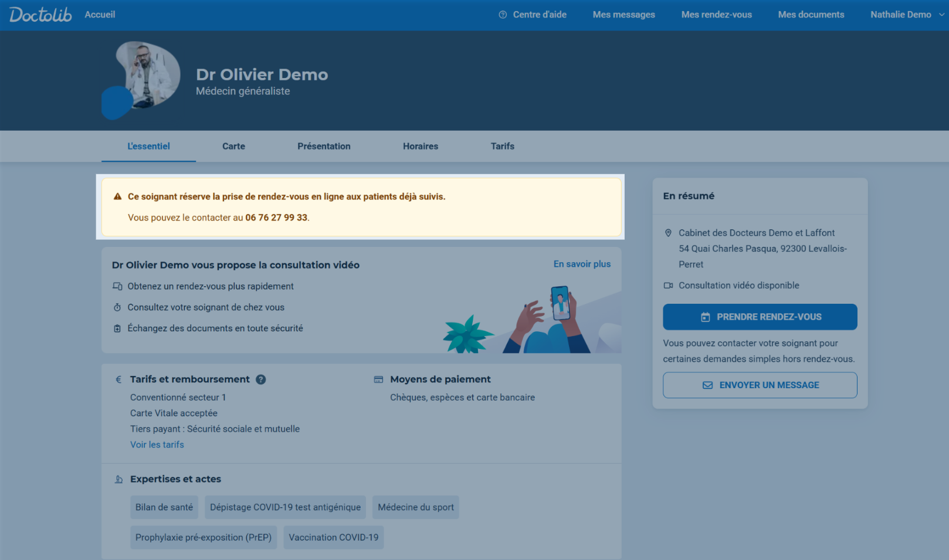Click the warning triangle icon in the alert

(117, 196)
